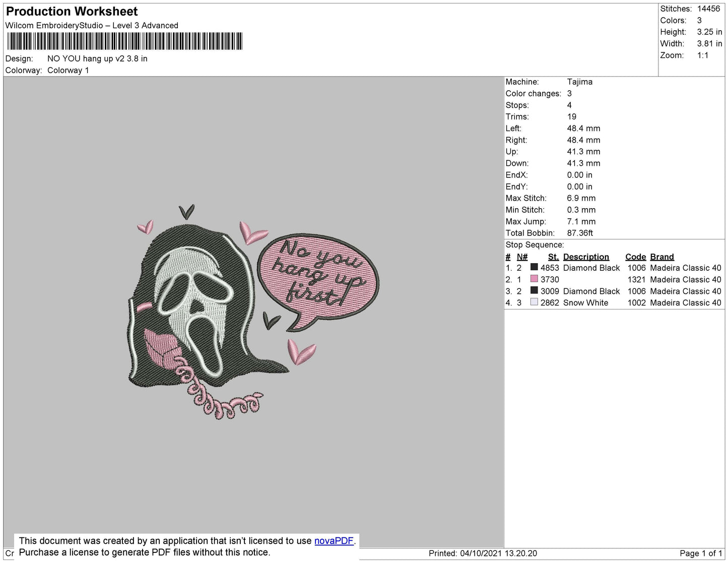Image resolution: width=728 pixels, height=563 pixels.
Task: Click the EndX value '0.00 in'
Action: click(x=579, y=175)
